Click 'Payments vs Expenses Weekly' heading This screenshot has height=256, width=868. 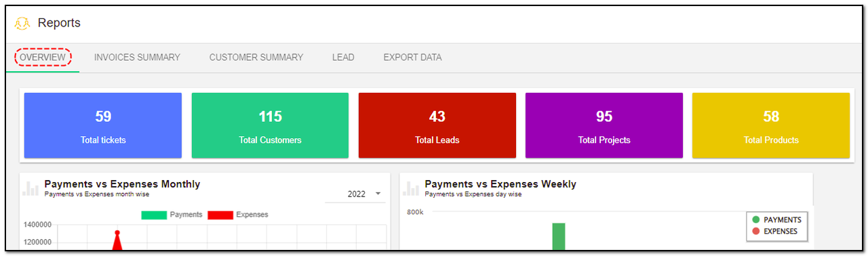point(500,184)
